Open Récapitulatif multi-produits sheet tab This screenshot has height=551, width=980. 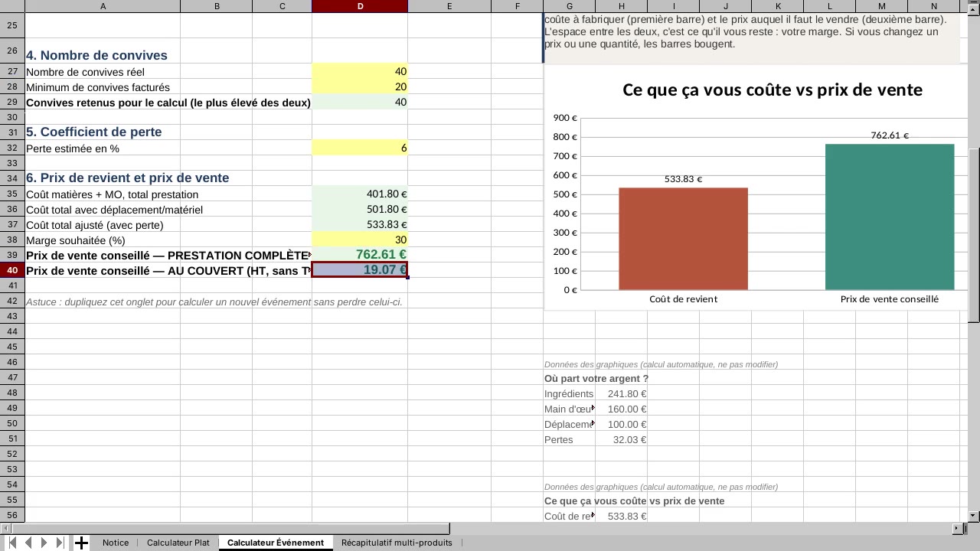pos(397,543)
